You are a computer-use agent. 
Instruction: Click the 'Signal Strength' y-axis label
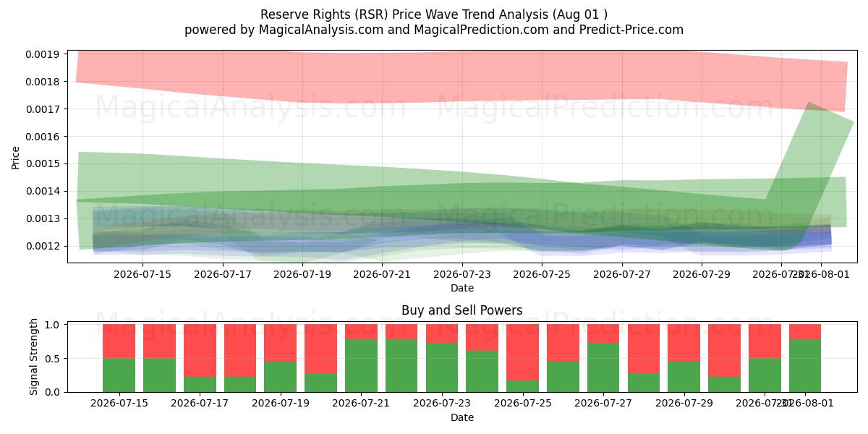34,358
